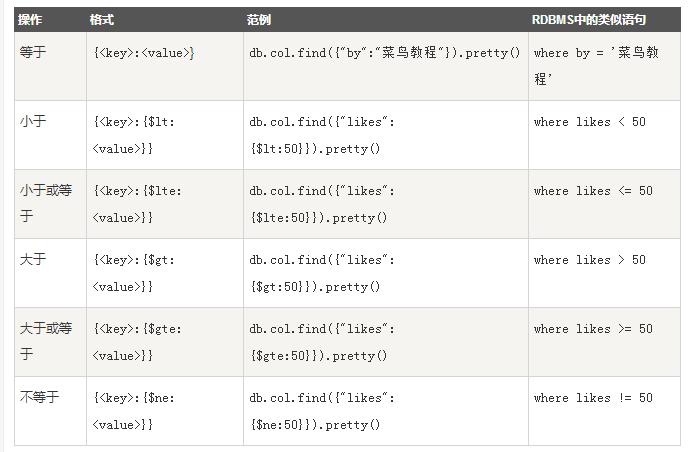Click the where likes > 50 cell

[x=604, y=273]
